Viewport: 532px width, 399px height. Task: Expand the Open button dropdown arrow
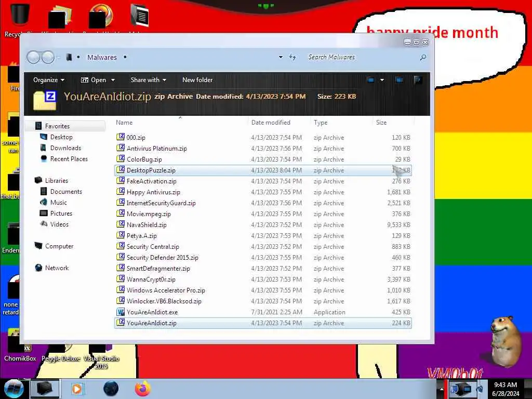113,80
